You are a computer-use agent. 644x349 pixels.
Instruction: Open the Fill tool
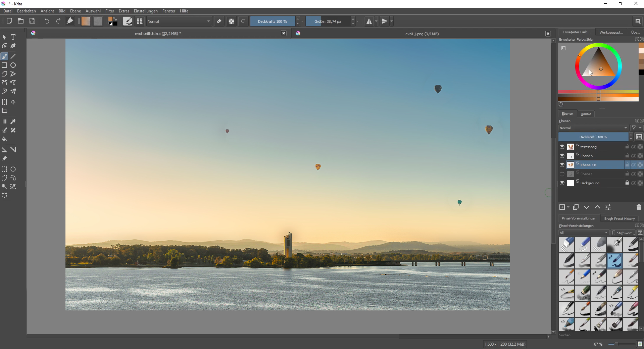[x=4, y=139]
